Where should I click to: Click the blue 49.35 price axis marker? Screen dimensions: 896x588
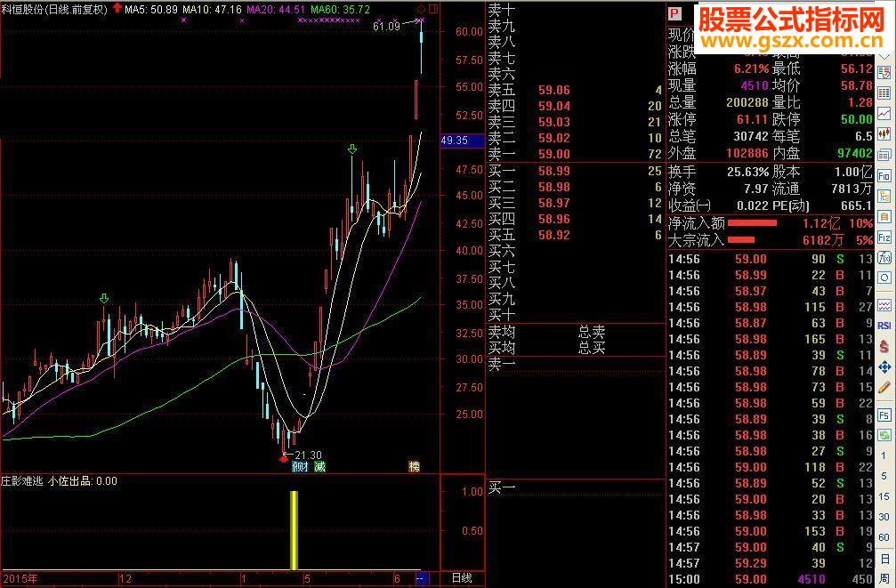[x=463, y=140]
